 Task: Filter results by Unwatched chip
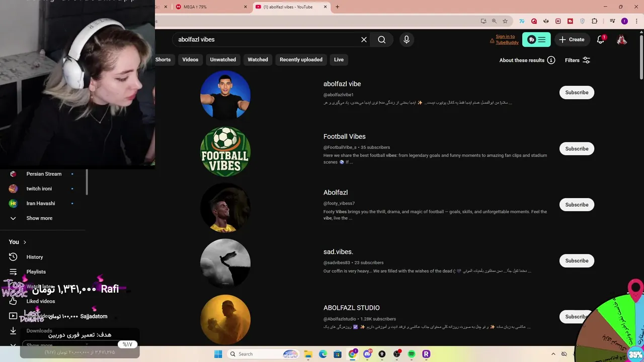coord(223,60)
